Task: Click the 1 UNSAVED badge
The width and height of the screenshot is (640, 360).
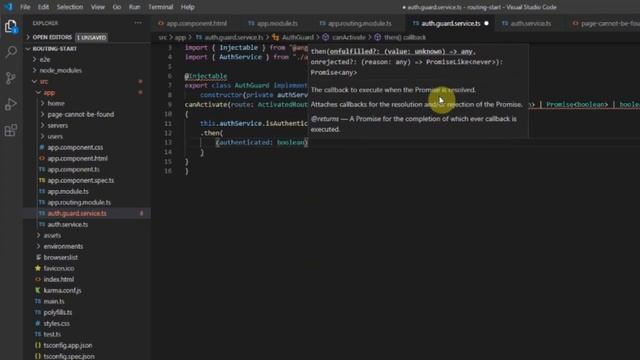Action: [92, 38]
